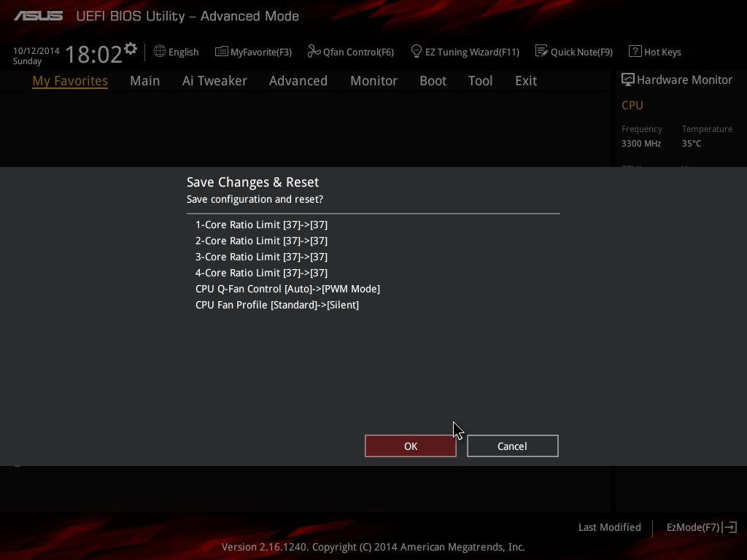Image resolution: width=747 pixels, height=560 pixels.
Task: Click 'Save configuration and reset?' text
Action: [255, 199]
